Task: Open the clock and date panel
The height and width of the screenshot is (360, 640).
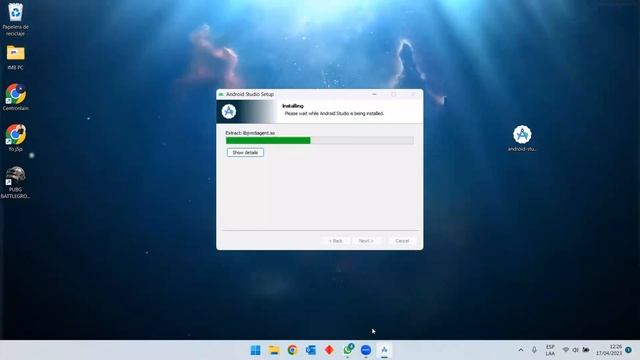Action: pos(609,350)
